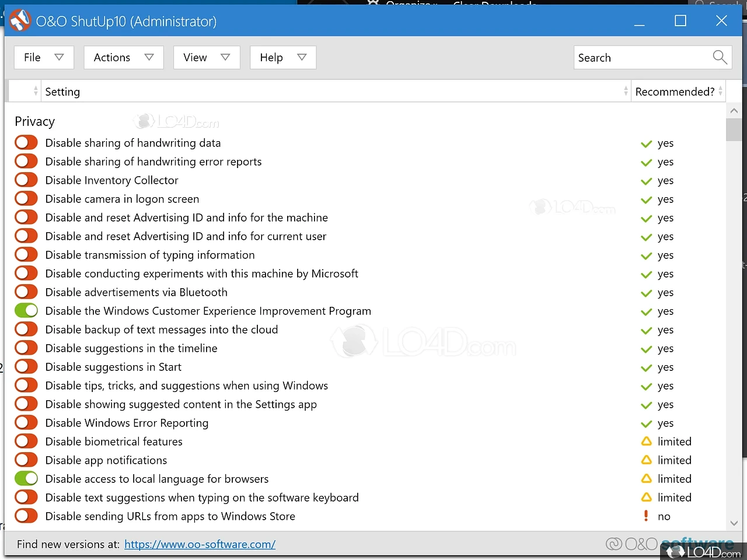Toggle Disable biometrical features switch
The image size is (747, 560).
pyautogui.click(x=26, y=441)
